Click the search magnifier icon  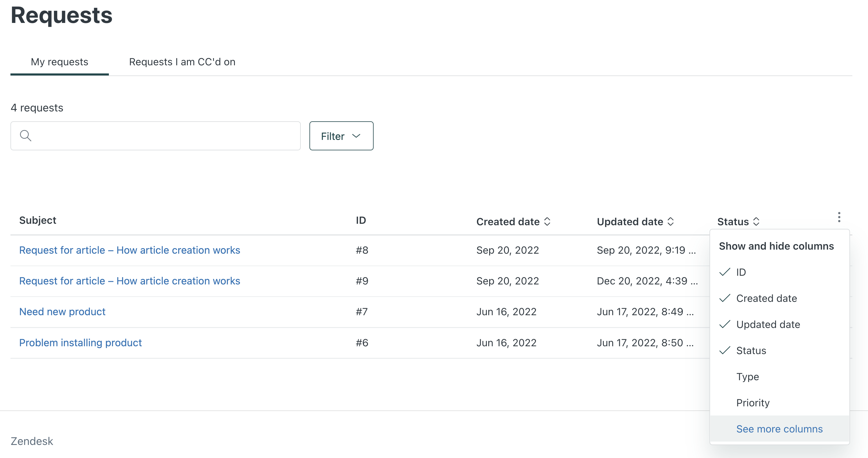[x=26, y=136]
